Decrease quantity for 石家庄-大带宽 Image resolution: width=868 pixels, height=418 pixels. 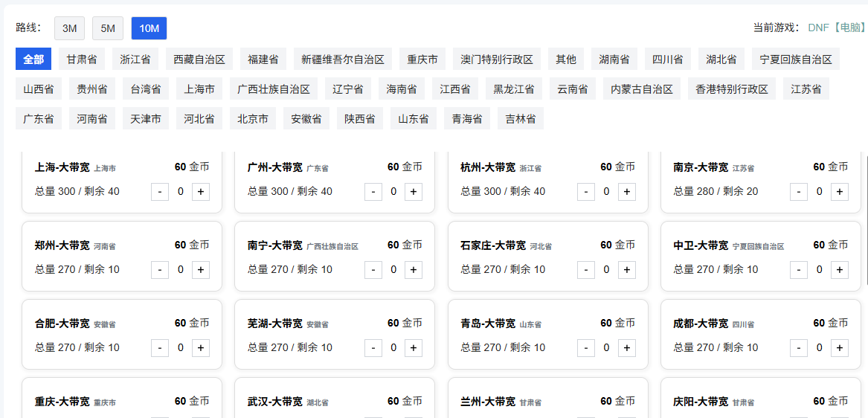click(x=586, y=270)
